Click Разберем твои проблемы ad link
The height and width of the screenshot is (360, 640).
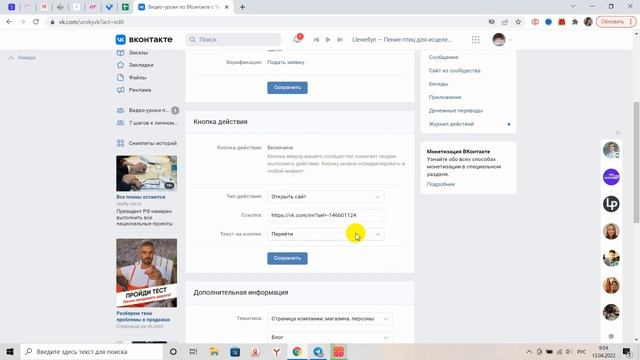143,317
